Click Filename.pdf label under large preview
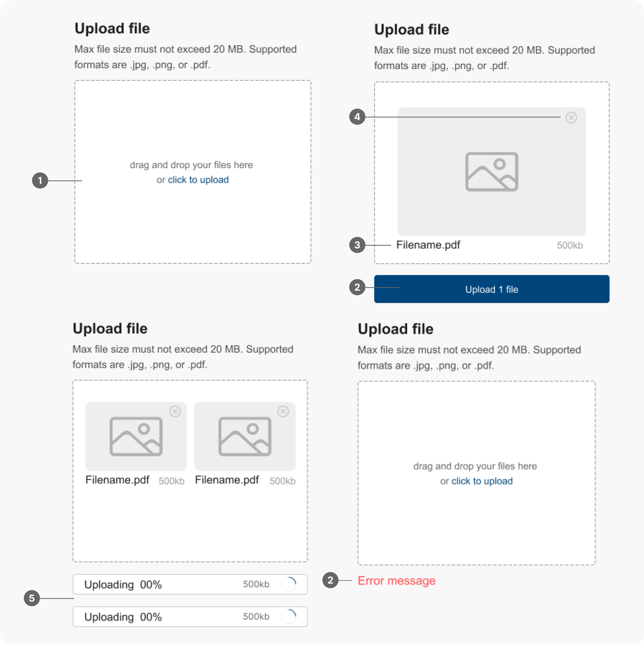The image size is (644, 645). [x=428, y=245]
